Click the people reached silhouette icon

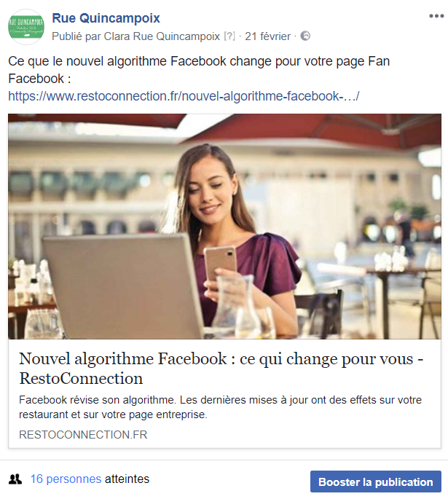(15, 479)
